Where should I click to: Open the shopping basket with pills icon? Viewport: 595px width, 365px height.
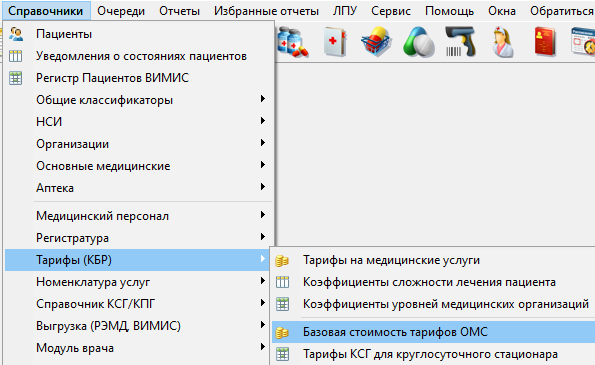376,42
